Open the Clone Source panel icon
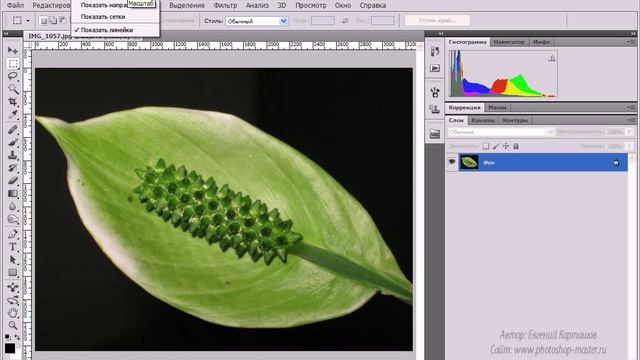This screenshot has width=640, height=360. (435, 109)
